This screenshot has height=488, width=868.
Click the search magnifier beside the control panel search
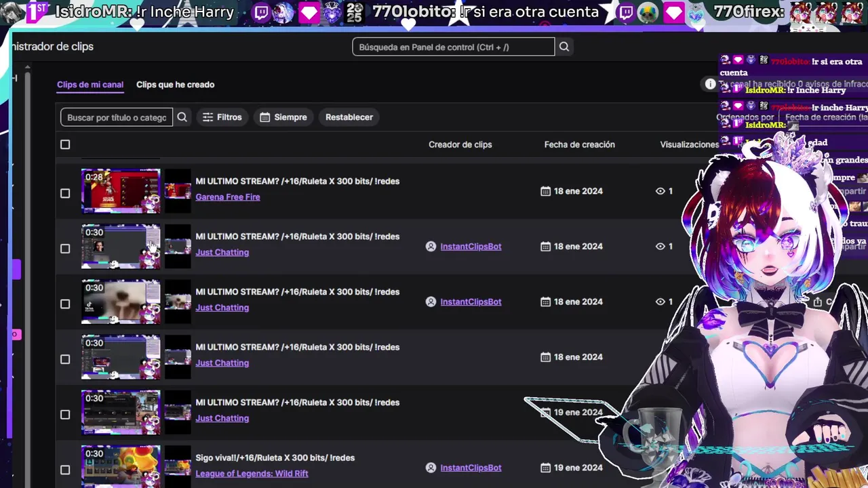(x=564, y=47)
